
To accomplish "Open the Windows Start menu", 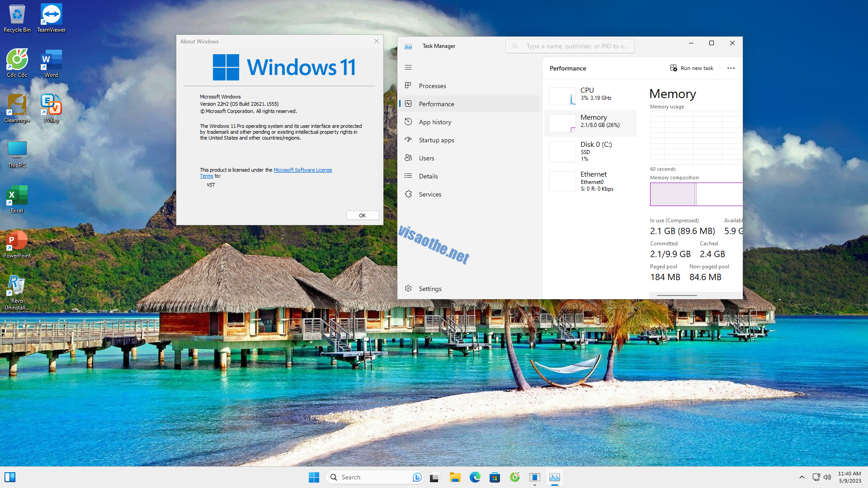I will tap(314, 477).
